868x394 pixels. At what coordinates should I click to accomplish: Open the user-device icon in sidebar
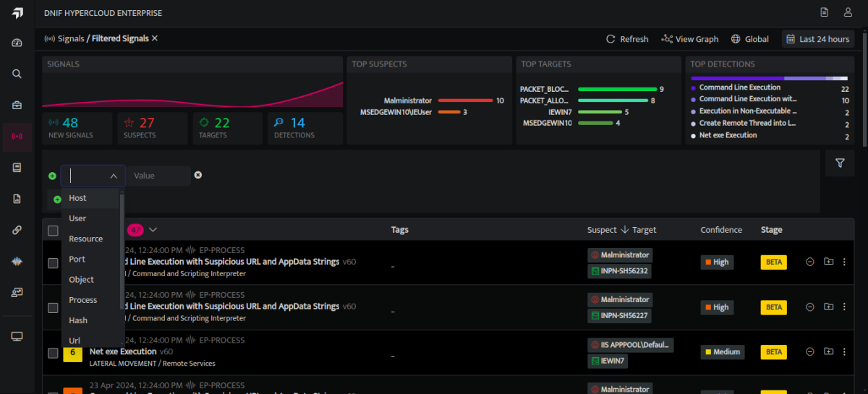tap(17, 293)
